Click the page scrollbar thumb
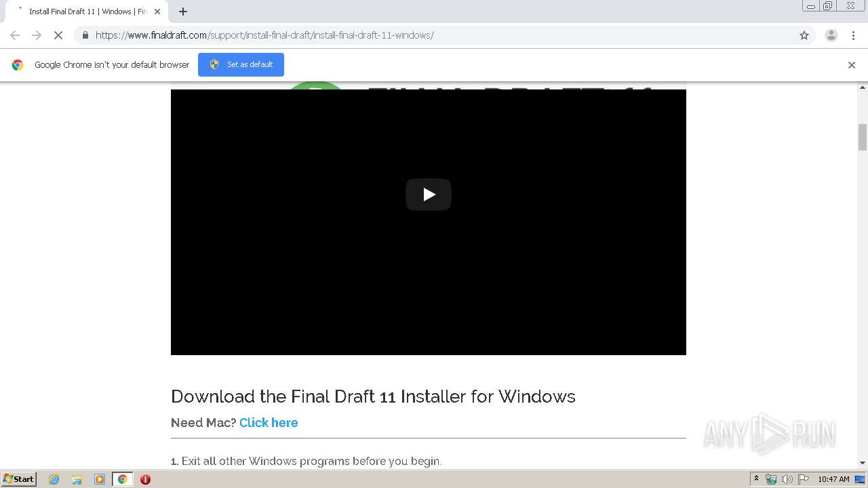Screen dimensions: 868x488 [863, 138]
